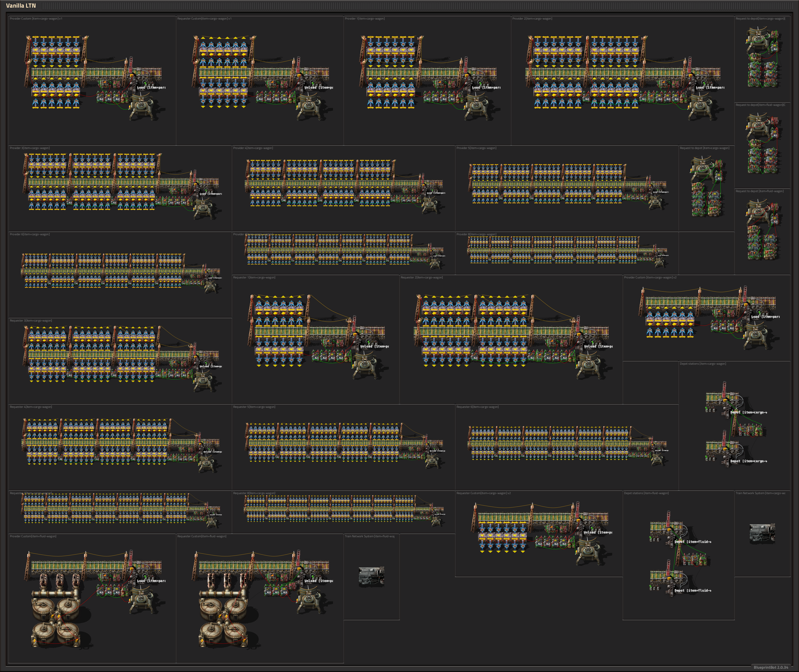Image resolution: width=799 pixels, height=672 pixels.
Task: Click the upper Depot station label in cargo-wagon depots
Action: click(748, 412)
